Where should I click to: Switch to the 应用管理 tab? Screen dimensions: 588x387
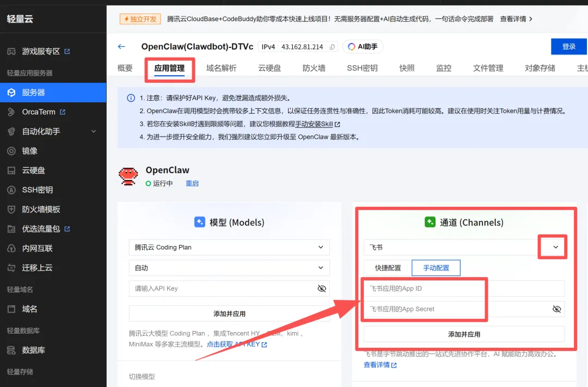[x=169, y=68]
